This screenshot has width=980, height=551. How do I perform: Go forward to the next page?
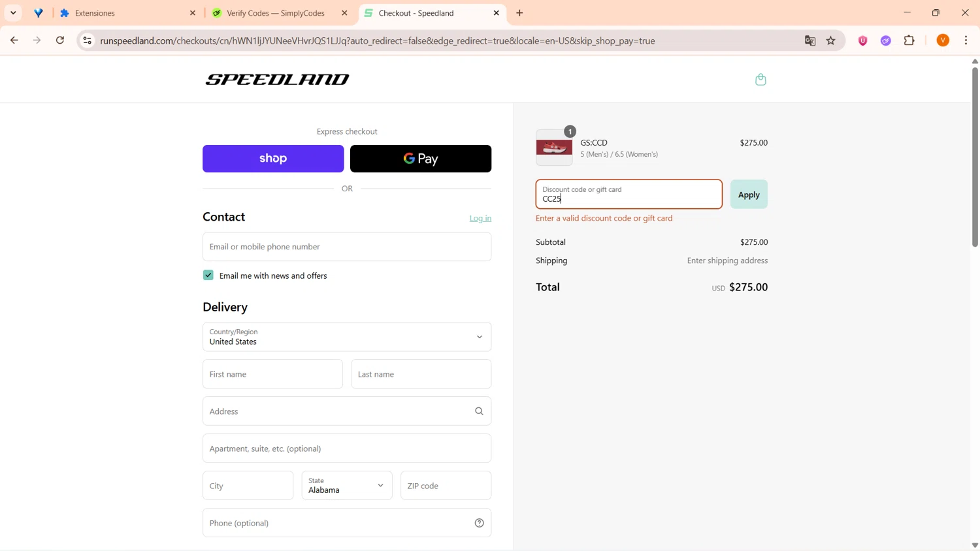pos(37,40)
